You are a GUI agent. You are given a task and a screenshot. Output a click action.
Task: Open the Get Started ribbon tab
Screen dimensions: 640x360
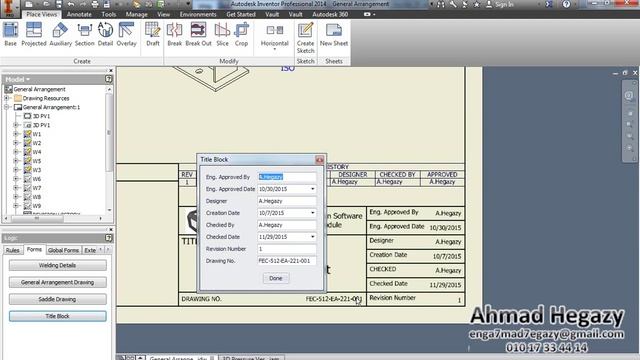click(241, 14)
